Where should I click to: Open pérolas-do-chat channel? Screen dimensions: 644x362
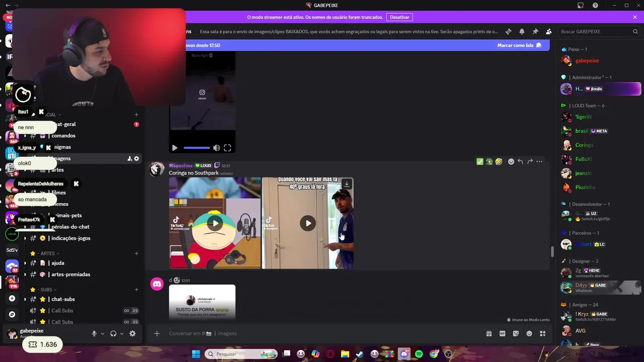(x=70, y=227)
